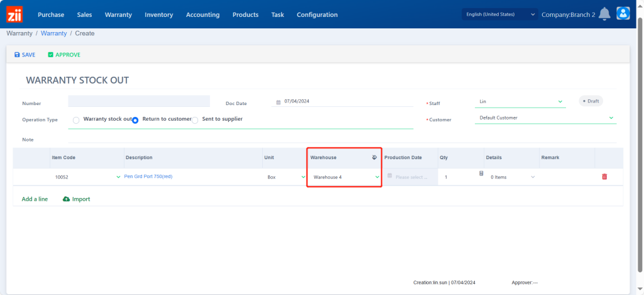Click the Doc Date calendar icon
Viewport: 644px width, 295px height.
pyautogui.click(x=278, y=102)
